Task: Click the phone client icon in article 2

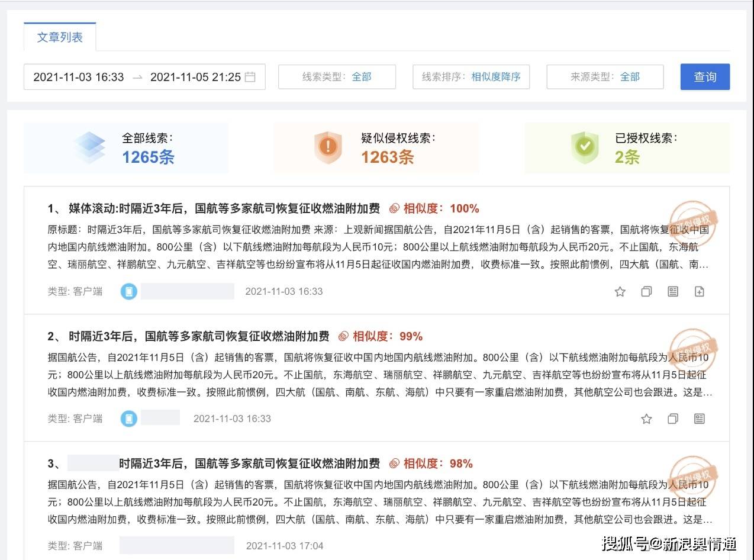Action: (x=128, y=419)
